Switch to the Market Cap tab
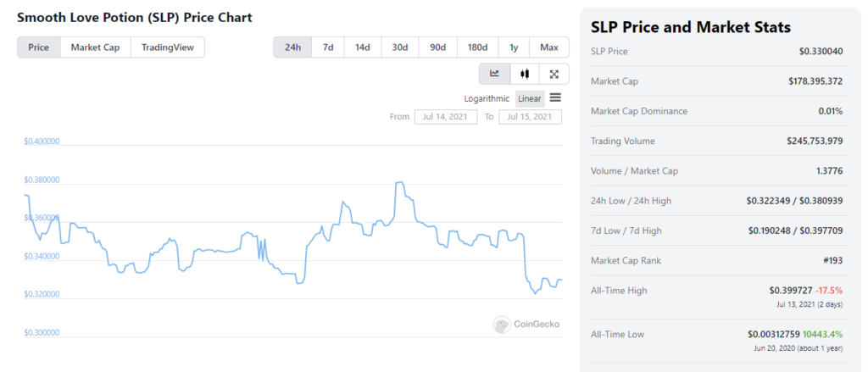Viewport: 868px width, 372px height. pos(95,47)
